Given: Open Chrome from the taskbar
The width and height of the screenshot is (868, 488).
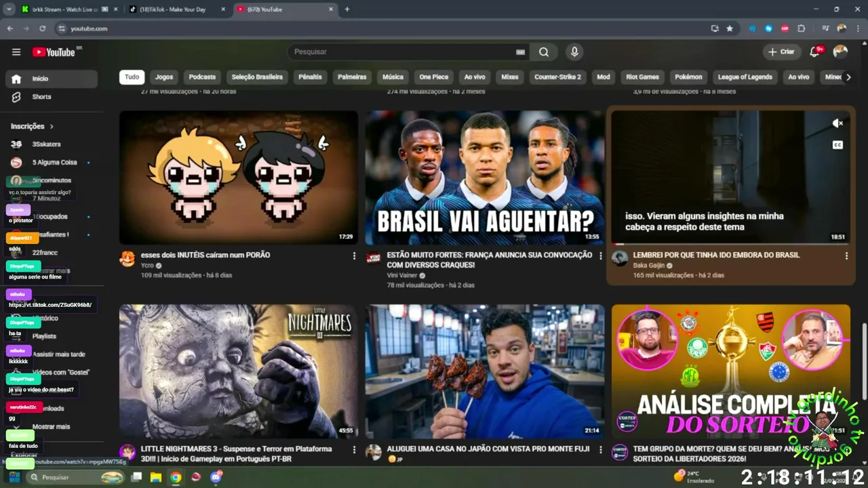Looking at the screenshot, I should pos(176,477).
